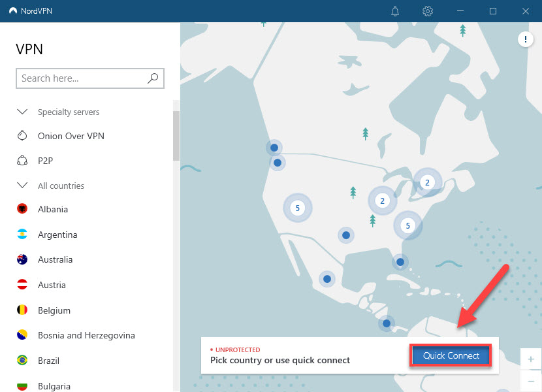
Task: Click the P2P servers icon
Action: [x=22, y=161]
